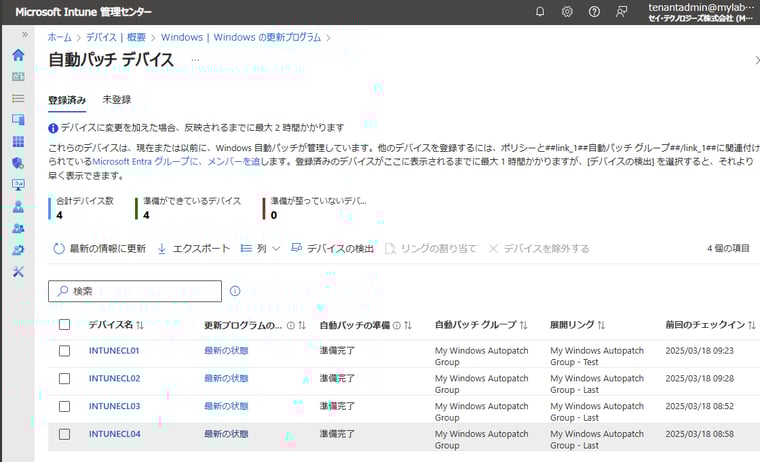Click 'My Windows Autopatch Group - Test' ring cell
This screenshot has height=462, width=760.
click(597, 356)
